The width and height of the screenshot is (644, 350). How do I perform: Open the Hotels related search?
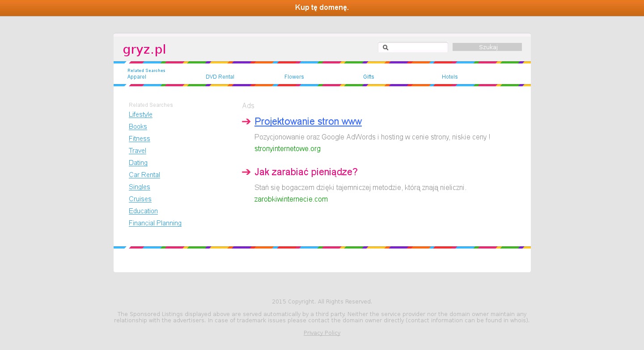pyautogui.click(x=450, y=77)
